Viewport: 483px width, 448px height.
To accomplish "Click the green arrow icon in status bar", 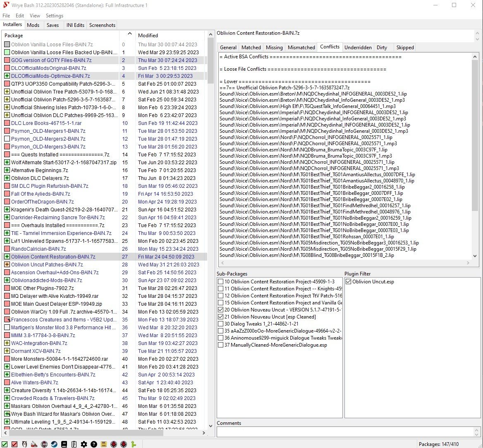I will coord(134,444).
